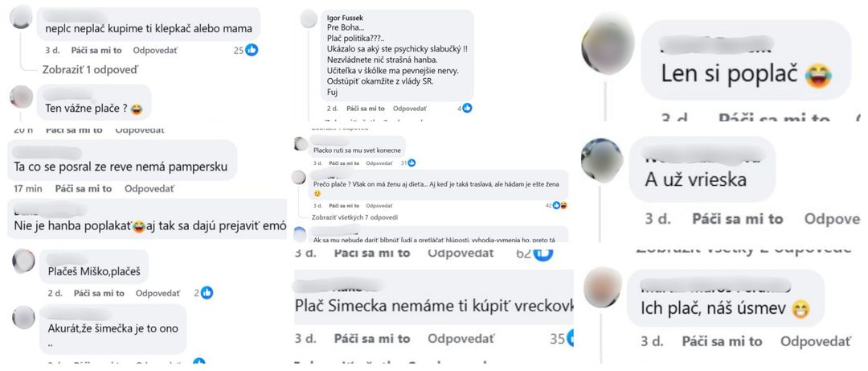
Task: Like the 'Plač Simecka' comment
Action: tap(371, 338)
